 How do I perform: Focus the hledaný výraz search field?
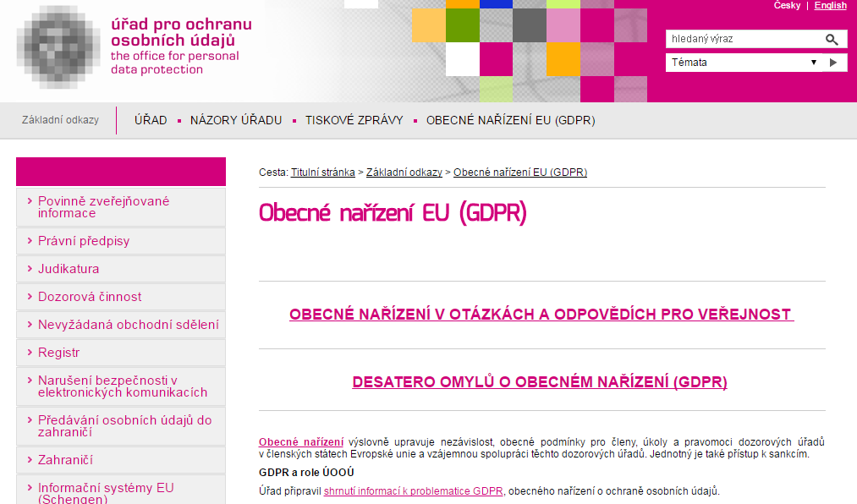point(744,39)
